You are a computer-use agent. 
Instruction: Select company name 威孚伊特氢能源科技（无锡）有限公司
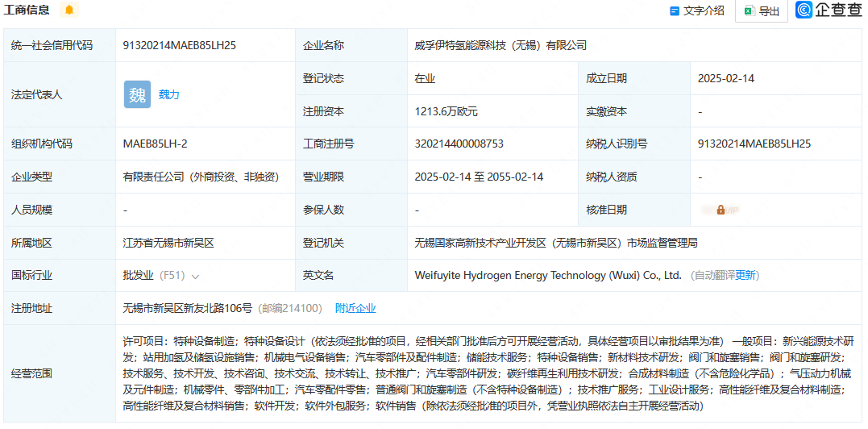tap(500, 45)
